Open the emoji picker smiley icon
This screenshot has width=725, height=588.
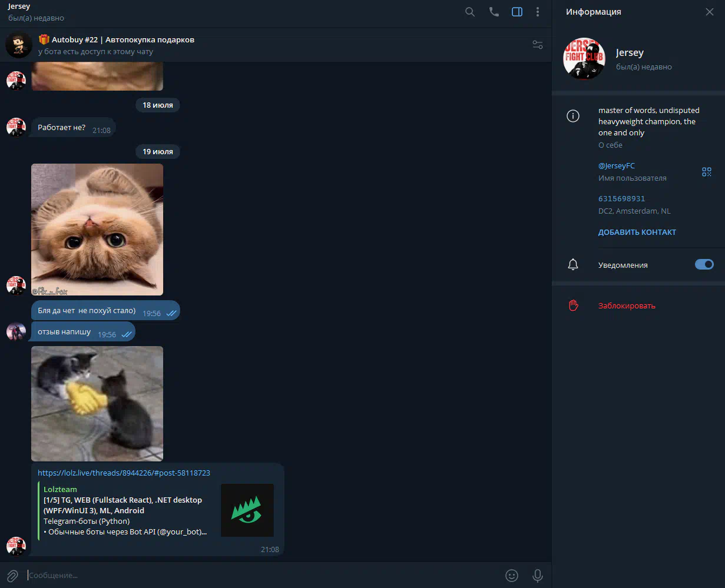point(512,575)
